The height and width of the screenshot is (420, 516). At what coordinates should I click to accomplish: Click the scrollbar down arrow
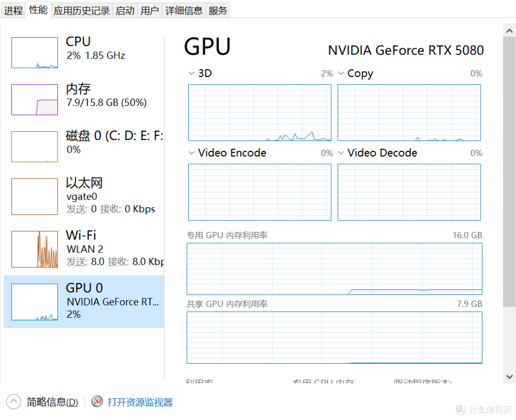click(509, 377)
